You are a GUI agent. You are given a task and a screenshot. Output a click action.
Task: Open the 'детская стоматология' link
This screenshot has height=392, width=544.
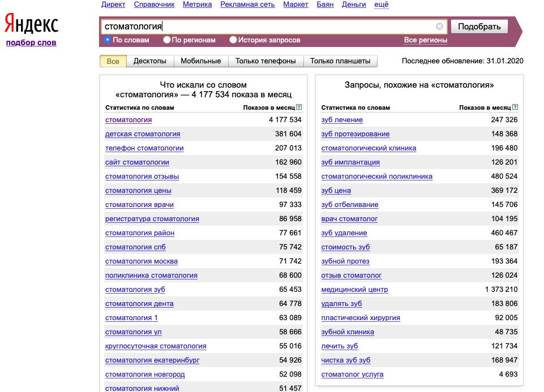pyautogui.click(x=143, y=134)
